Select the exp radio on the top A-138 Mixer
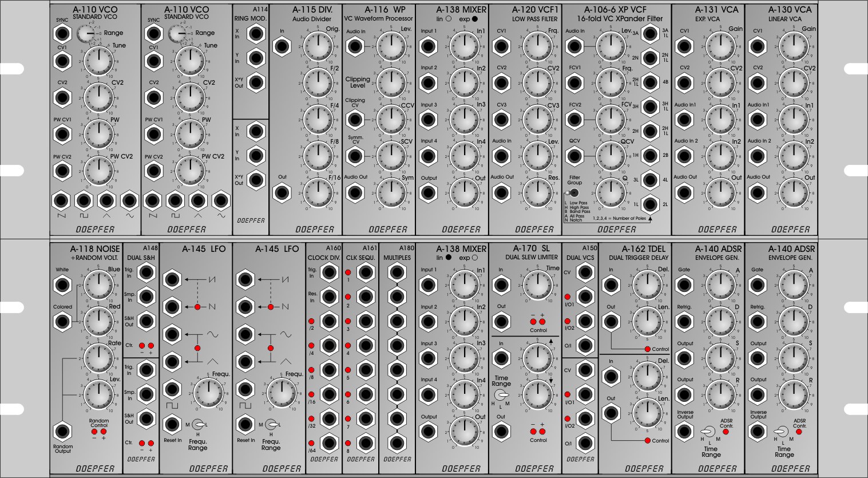 475,19
